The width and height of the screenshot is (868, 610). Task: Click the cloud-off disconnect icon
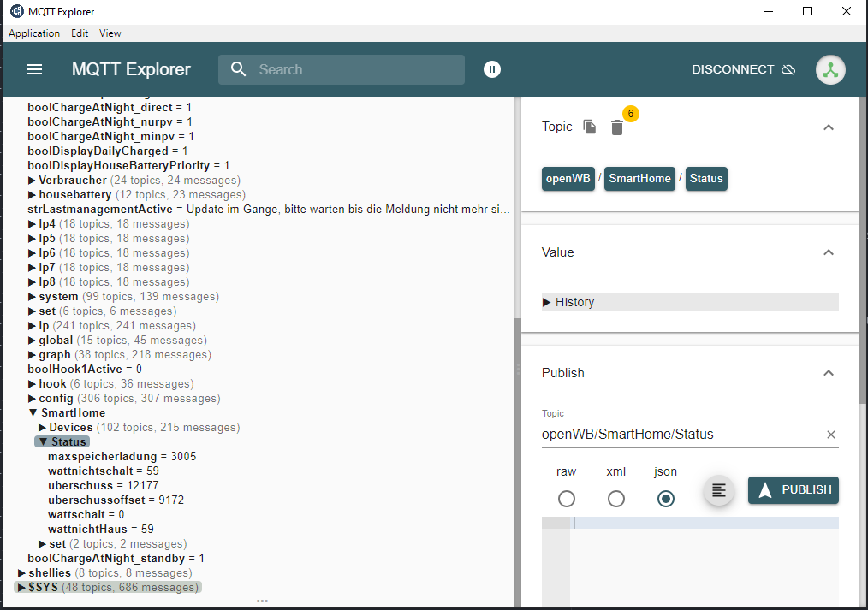[x=788, y=69]
